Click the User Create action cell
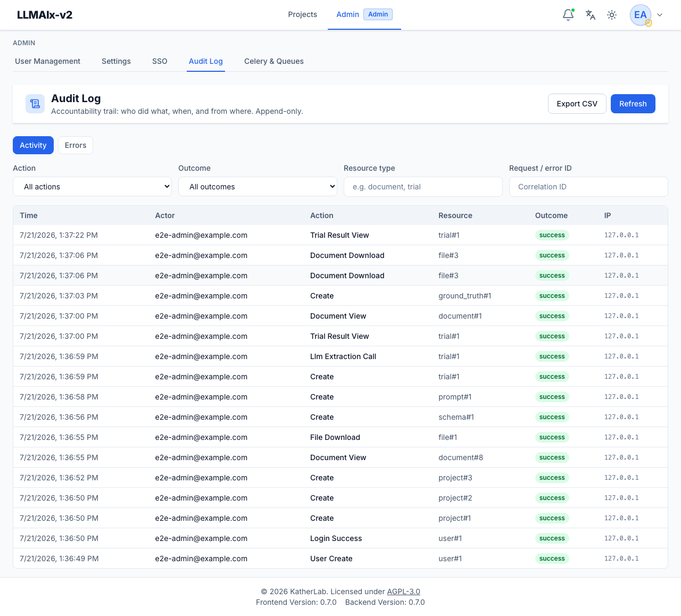 click(331, 559)
